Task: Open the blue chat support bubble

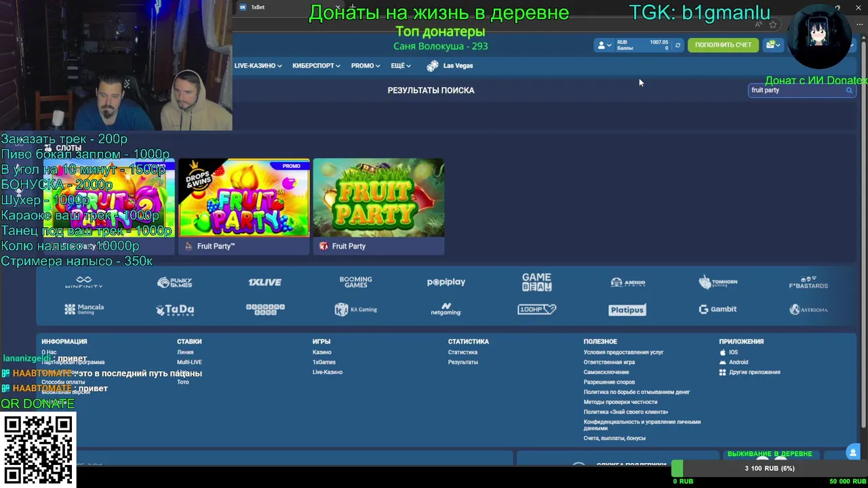Action: [853, 452]
